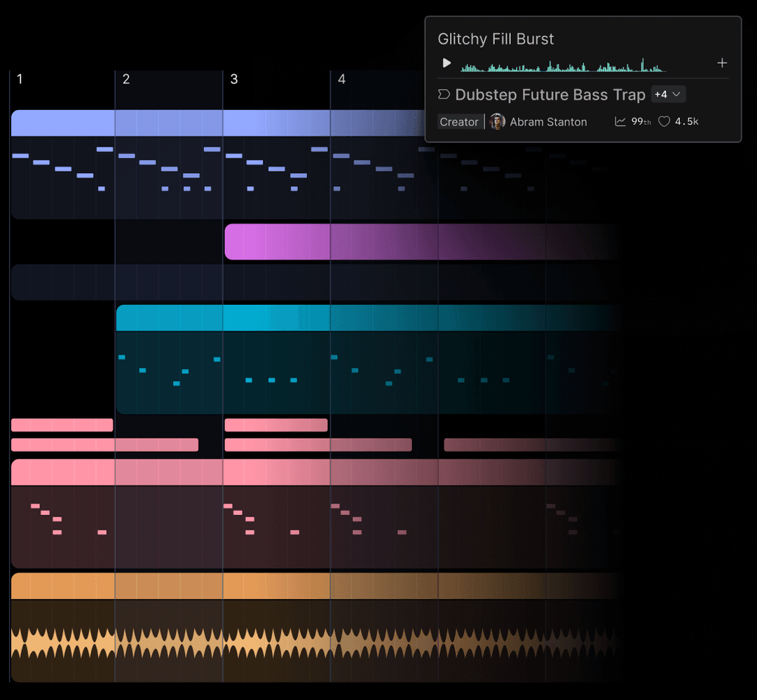Add Glitchy Fill Burst using the plus icon
The height and width of the screenshot is (700, 757).
(x=722, y=62)
